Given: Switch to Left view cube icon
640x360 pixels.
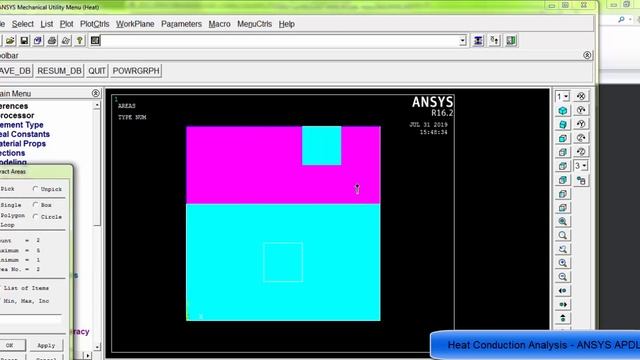Looking at the screenshot, I should click(x=563, y=194).
